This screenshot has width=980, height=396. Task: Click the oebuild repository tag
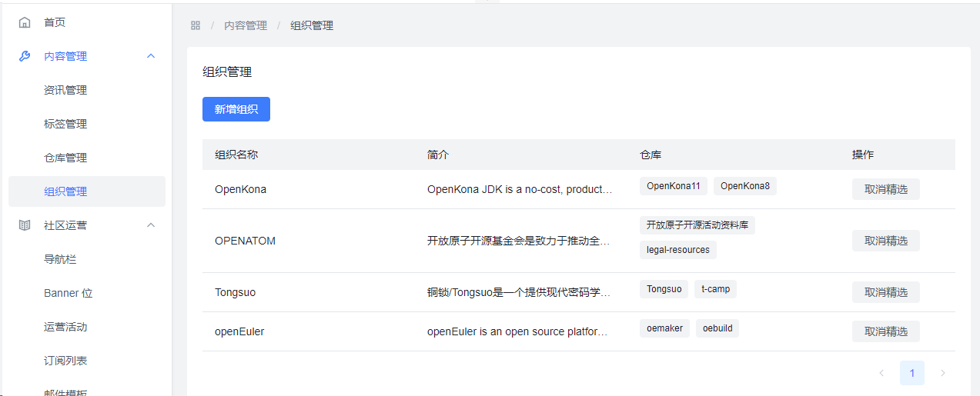pos(717,328)
